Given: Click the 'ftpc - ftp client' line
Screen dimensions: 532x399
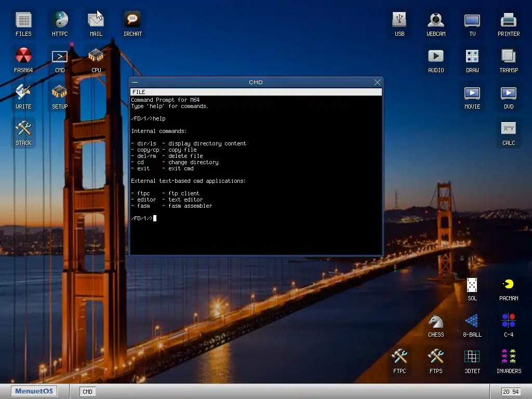Looking at the screenshot, I should 165,193.
